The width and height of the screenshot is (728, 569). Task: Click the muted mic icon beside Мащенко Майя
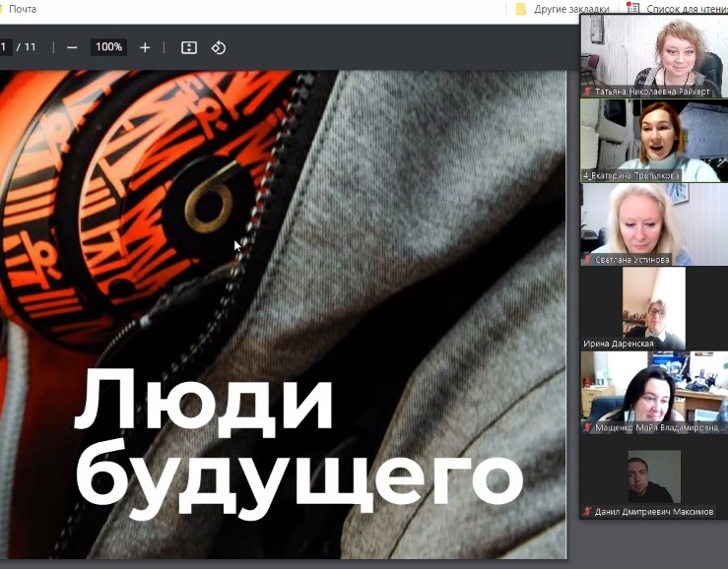click(588, 428)
